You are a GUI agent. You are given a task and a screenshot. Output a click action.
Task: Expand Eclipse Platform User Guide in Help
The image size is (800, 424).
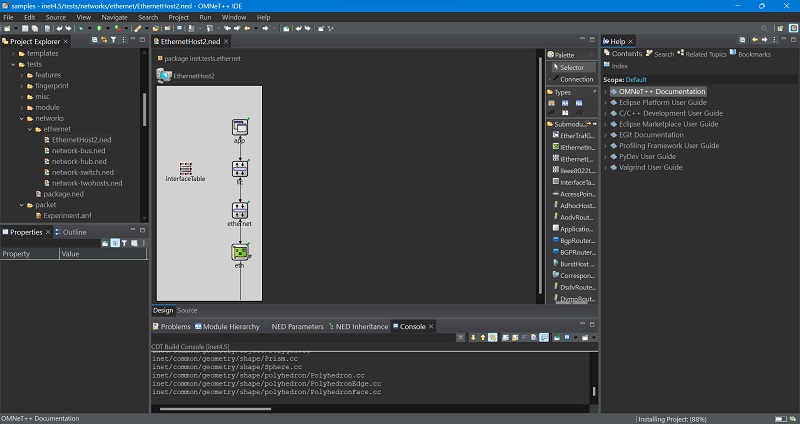click(x=606, y=103)
